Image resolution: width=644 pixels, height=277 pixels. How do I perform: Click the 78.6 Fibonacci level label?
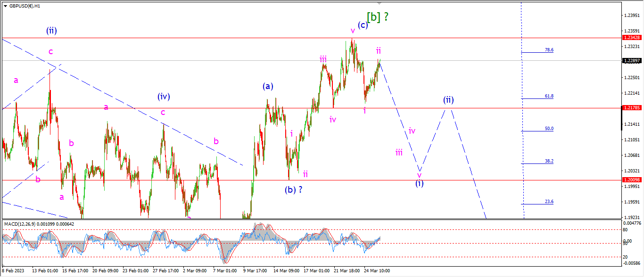tap(549, 49)
